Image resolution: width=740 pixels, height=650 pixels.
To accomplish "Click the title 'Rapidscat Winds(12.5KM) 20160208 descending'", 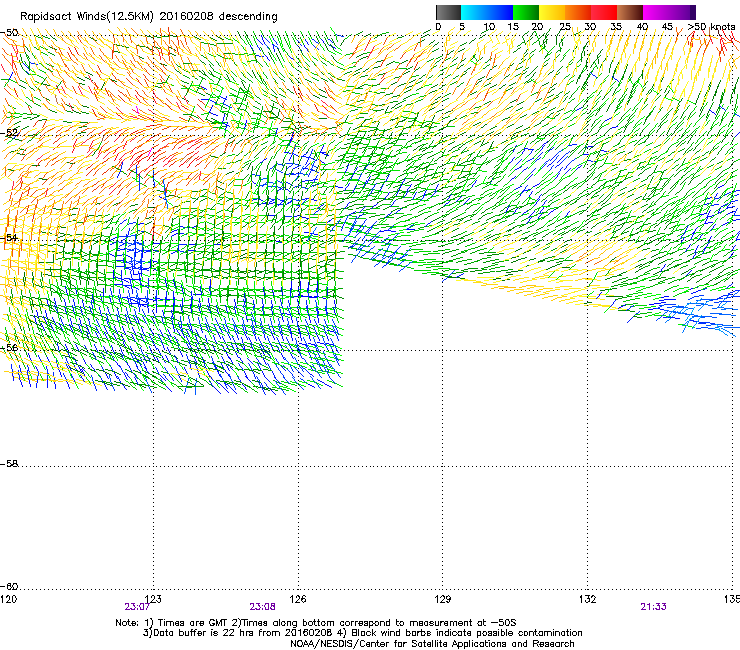I will 149,17.
